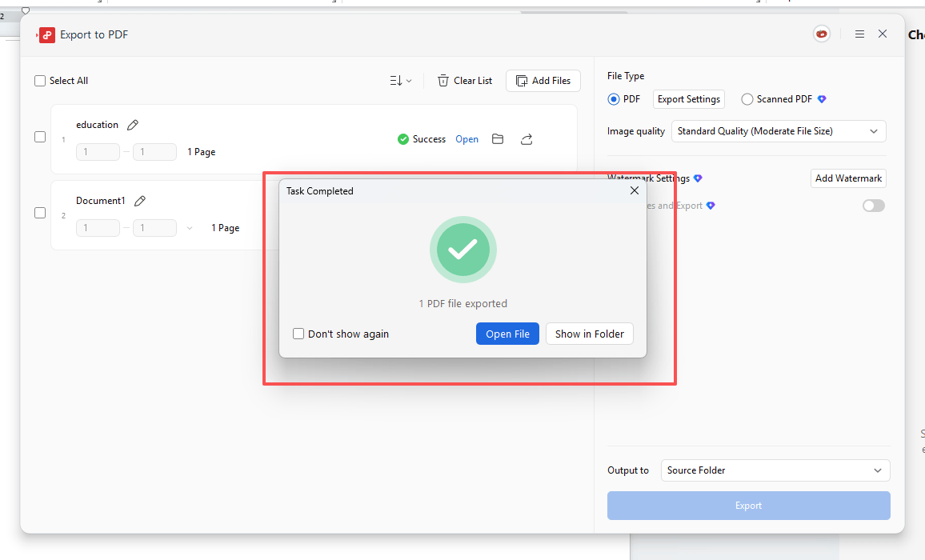Open the sort order menu icon

pos(400,81)
